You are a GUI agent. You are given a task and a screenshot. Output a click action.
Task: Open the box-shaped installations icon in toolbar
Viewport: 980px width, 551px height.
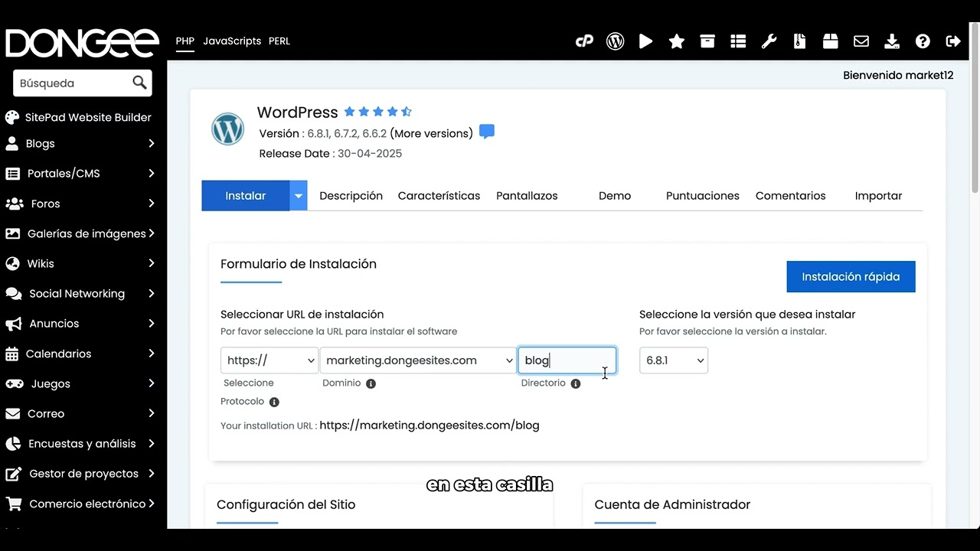(x=707, y=41)
